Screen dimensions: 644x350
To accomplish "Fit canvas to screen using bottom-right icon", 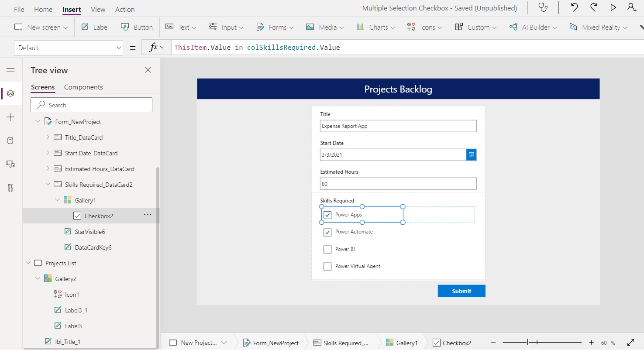I will (630, 343).
